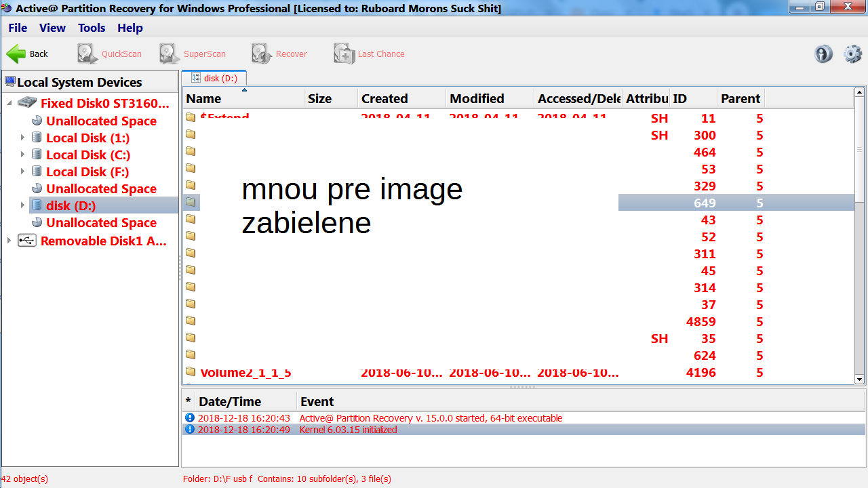Image resolution: width=868 pixels, height=488 pixels.
Task: Select the Local Disk (F:) label in tree
Action: [87, 171]
